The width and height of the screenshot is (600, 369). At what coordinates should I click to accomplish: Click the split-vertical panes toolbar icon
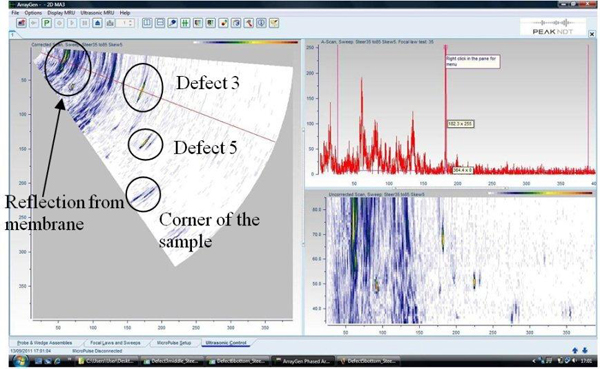(147, 23)
